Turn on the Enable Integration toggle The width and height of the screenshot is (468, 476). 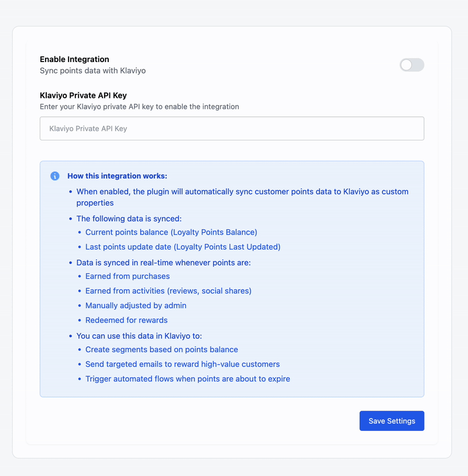(411, 65)
